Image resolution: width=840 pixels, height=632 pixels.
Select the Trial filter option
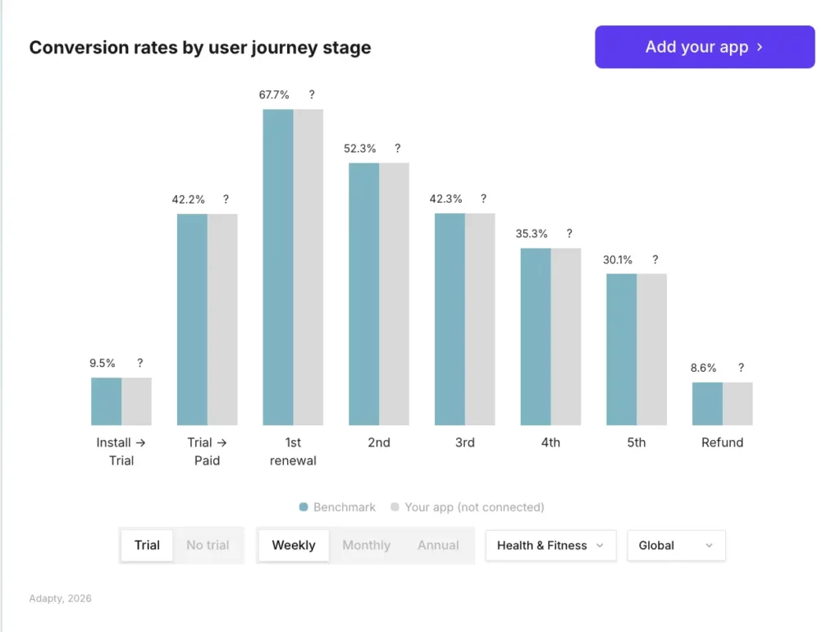point(147,545)
